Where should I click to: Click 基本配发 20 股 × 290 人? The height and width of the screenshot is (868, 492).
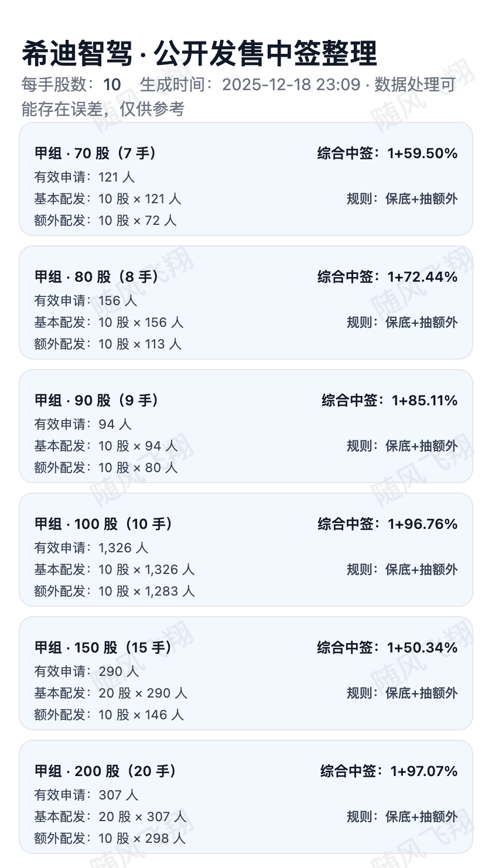coord(111,693)
